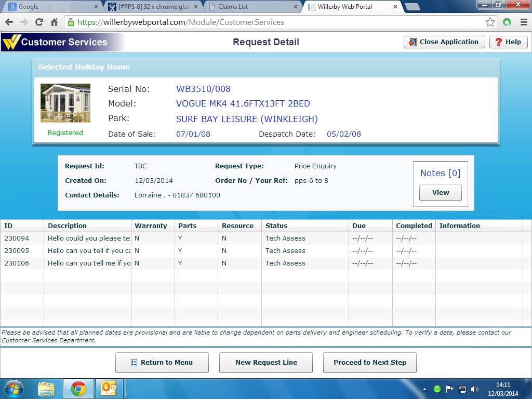
Task: Switch to the Claims List tab
Action: (253, 6)
